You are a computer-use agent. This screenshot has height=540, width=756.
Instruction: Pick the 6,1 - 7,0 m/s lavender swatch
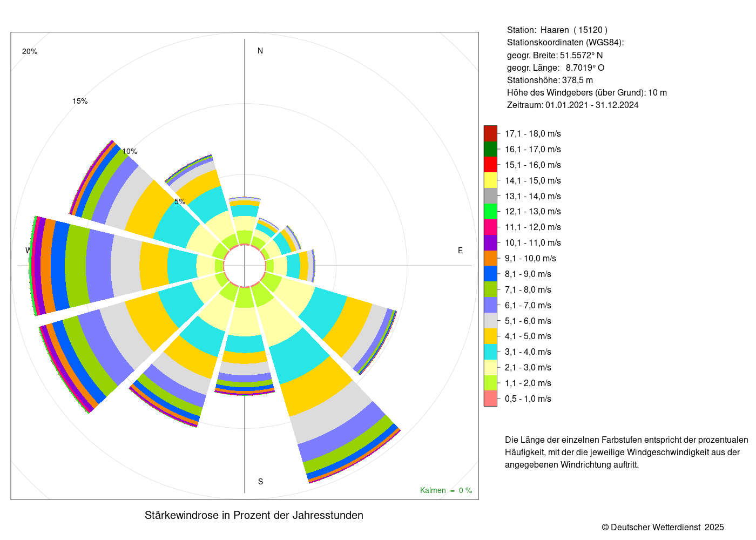coord(490,305)
